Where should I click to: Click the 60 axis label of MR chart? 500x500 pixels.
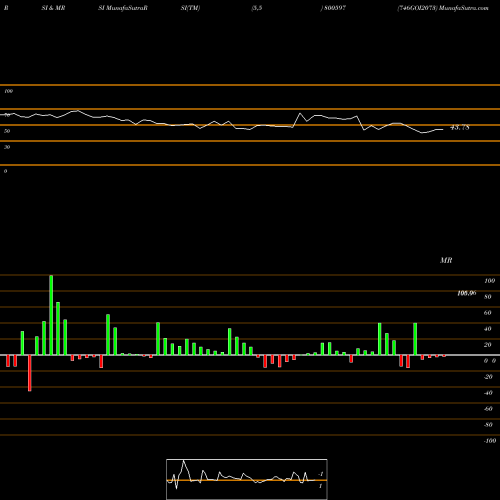[488, 313]
